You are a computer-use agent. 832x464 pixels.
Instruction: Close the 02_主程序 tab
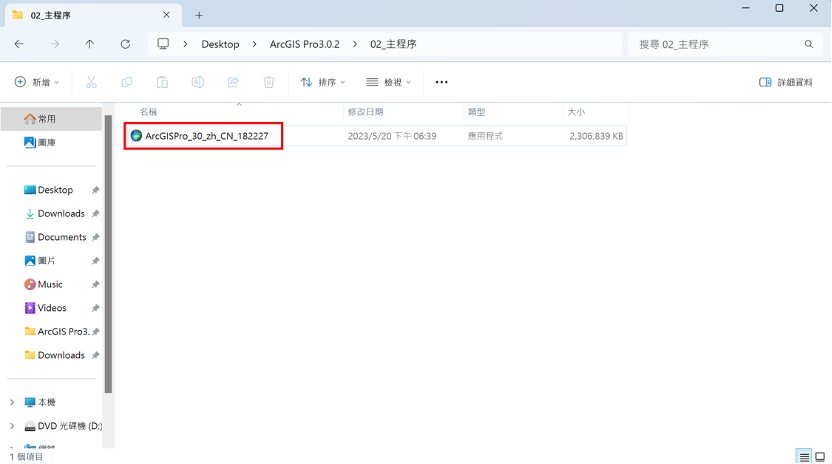point(167,15)
